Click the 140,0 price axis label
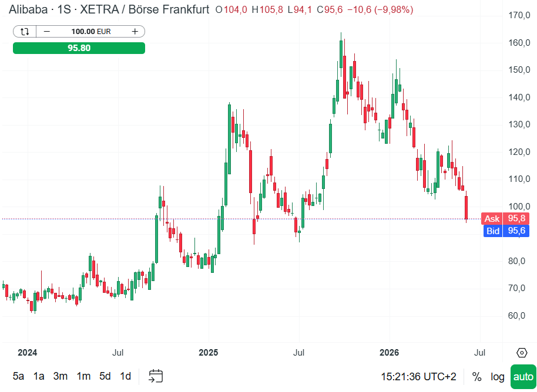Screen dimensions: 537x392 pos(519,97)
